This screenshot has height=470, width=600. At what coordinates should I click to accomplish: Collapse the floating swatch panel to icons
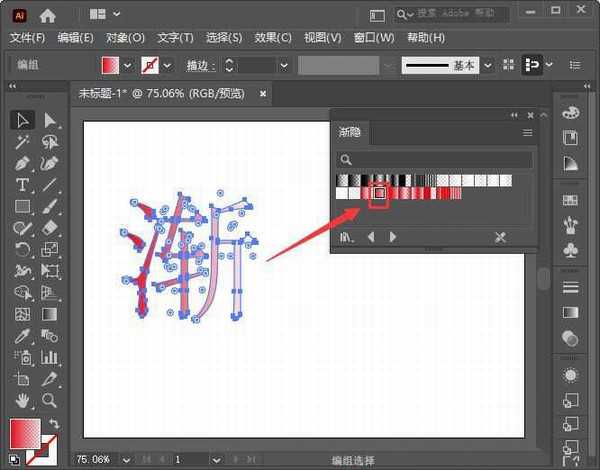pos(515,115)
